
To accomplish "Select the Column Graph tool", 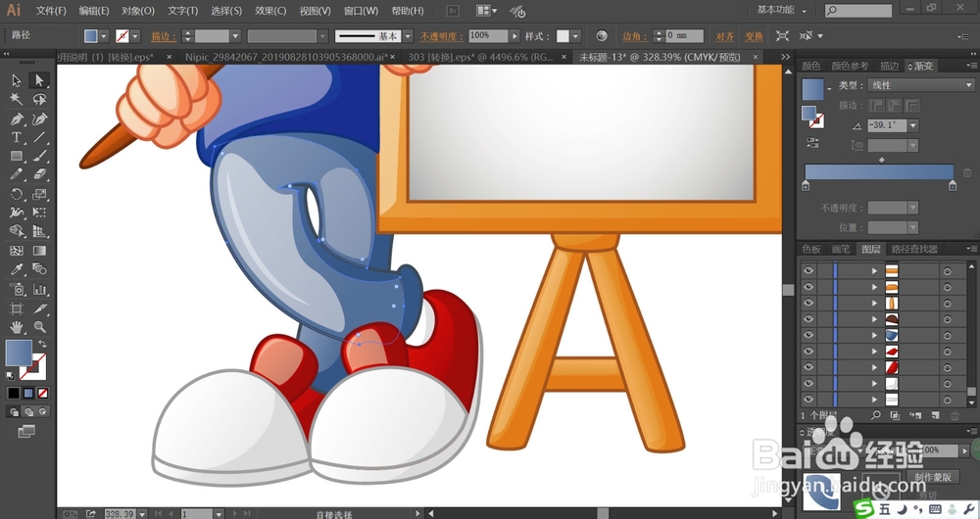I will pyautogui.click(x=39, y=289).
